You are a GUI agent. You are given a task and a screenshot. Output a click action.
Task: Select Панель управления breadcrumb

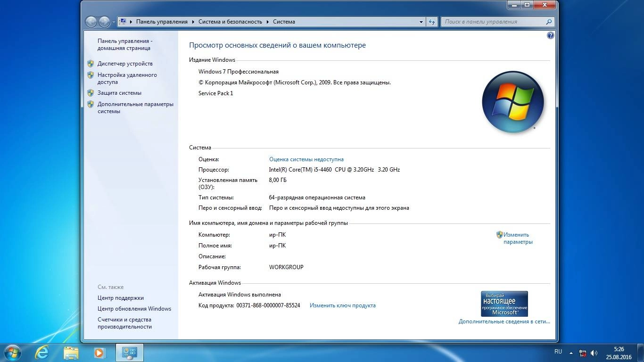tap(162, 22)
